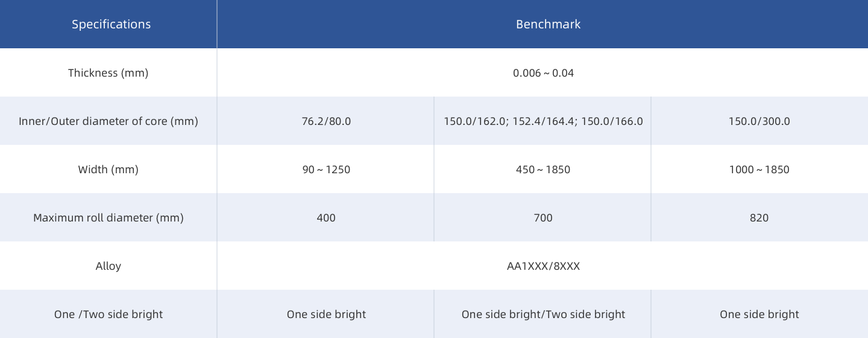Viewport: 868px width, 338px height.
Task: Select the AA1XXX/8XXX alloy value
Action: tap(543, 266)
